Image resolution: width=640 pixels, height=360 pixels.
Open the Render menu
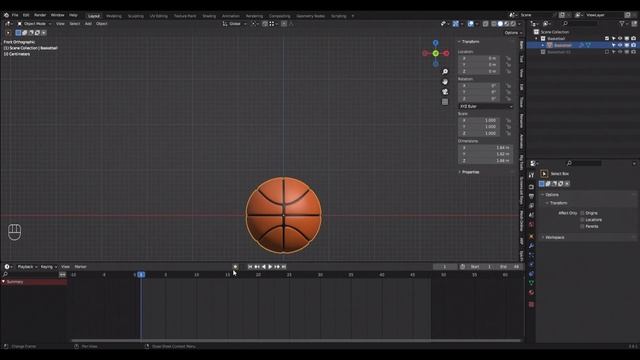[40, 15]
